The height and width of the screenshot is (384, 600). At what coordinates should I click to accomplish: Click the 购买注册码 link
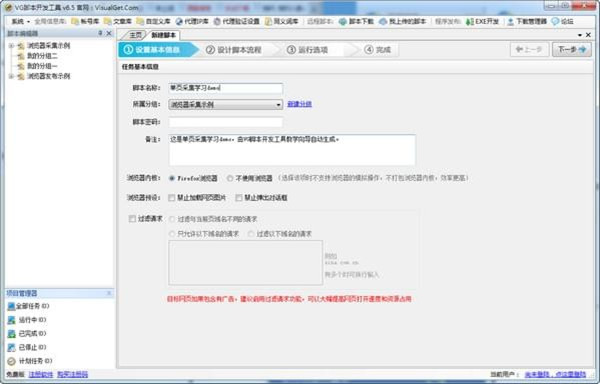pyautogui.click(x=72, y=374)
